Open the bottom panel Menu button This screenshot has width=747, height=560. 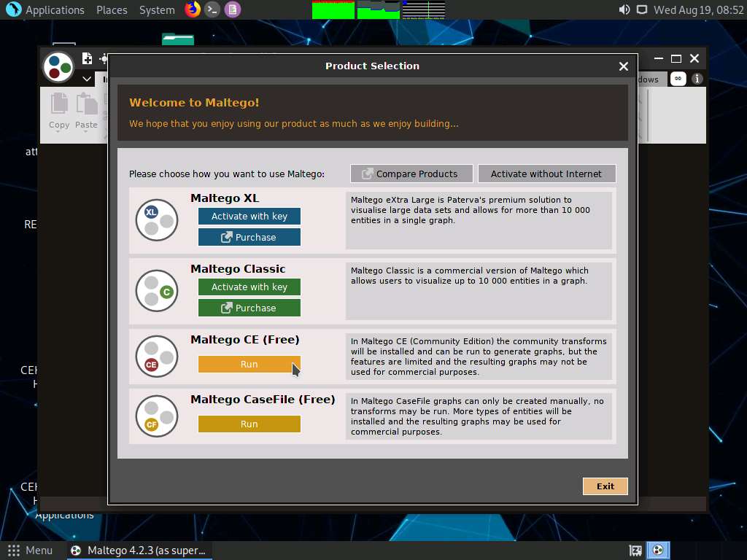pyautogui.click(x=30, y=551)
